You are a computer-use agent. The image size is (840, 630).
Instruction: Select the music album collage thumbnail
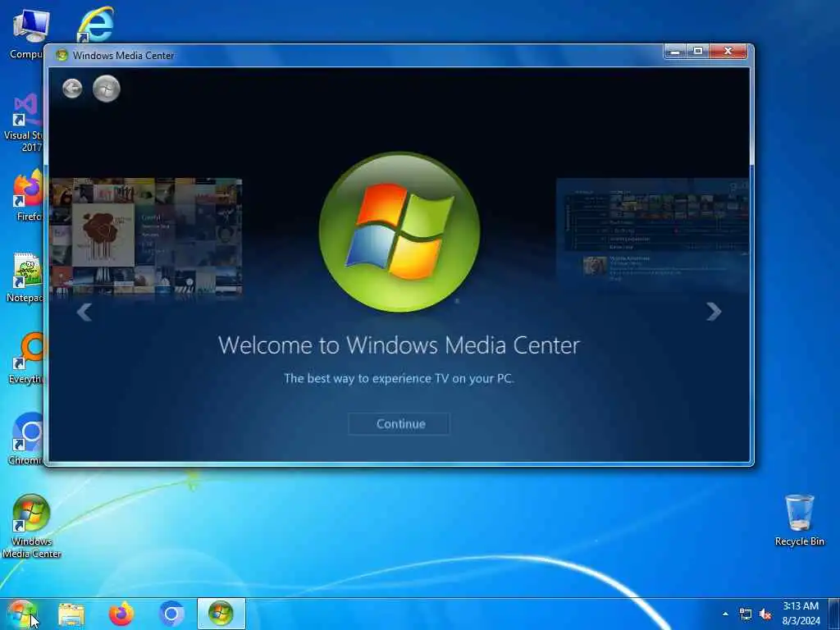point(146,237)
